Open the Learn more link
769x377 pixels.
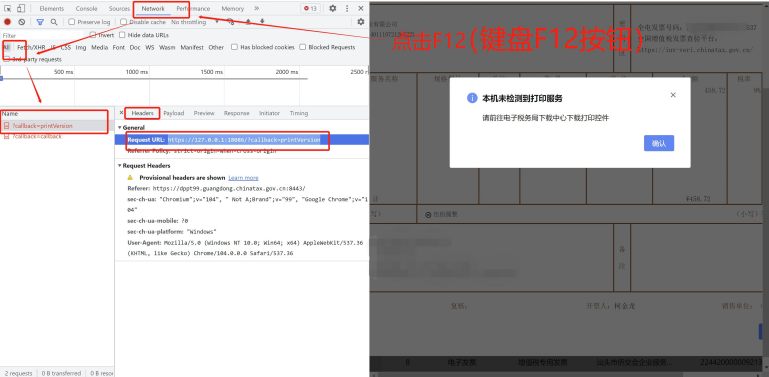[x=243, y=178]
